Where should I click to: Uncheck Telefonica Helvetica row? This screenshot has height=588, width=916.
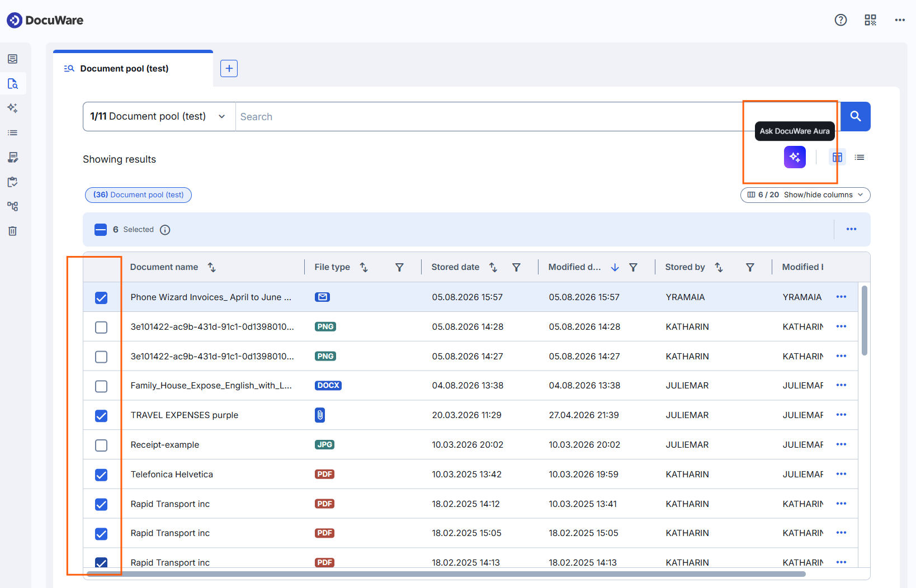click(101, 475)
